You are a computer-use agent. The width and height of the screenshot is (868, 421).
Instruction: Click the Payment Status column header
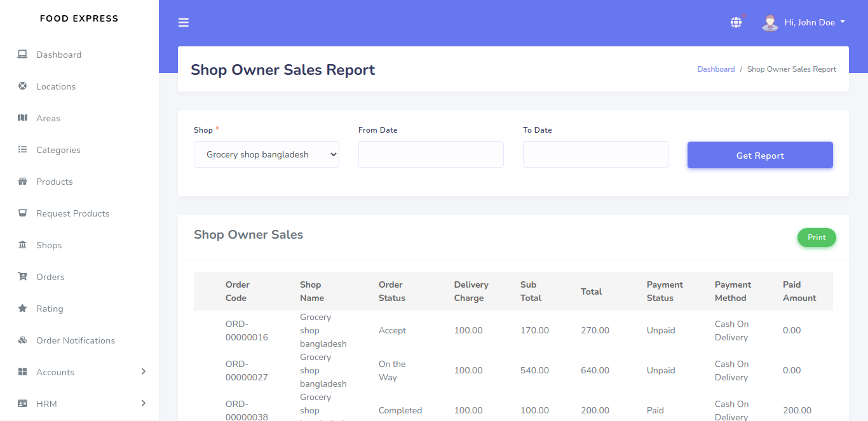tap(665, 291)
